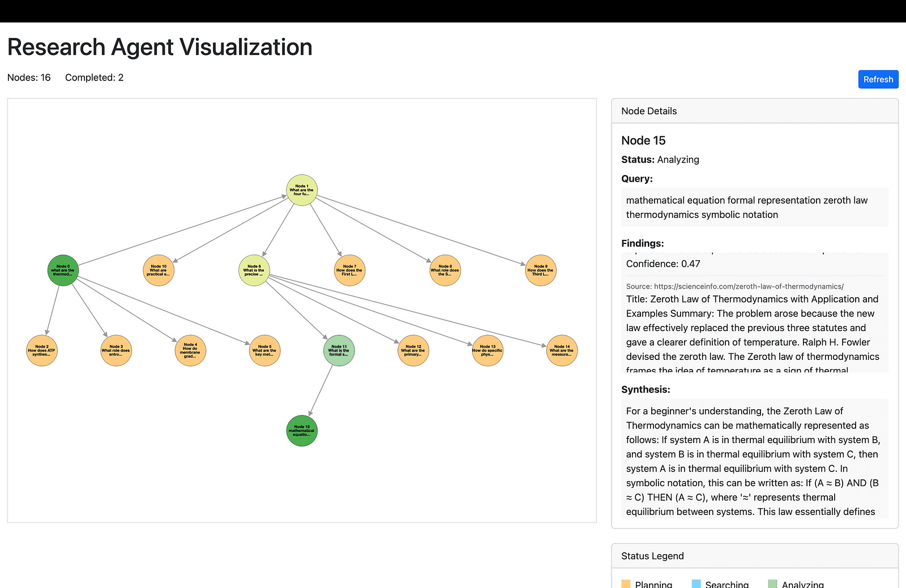Click Node 12 primary node
Viewport: 906px width, 588px height.
click(x=413, y=351)
